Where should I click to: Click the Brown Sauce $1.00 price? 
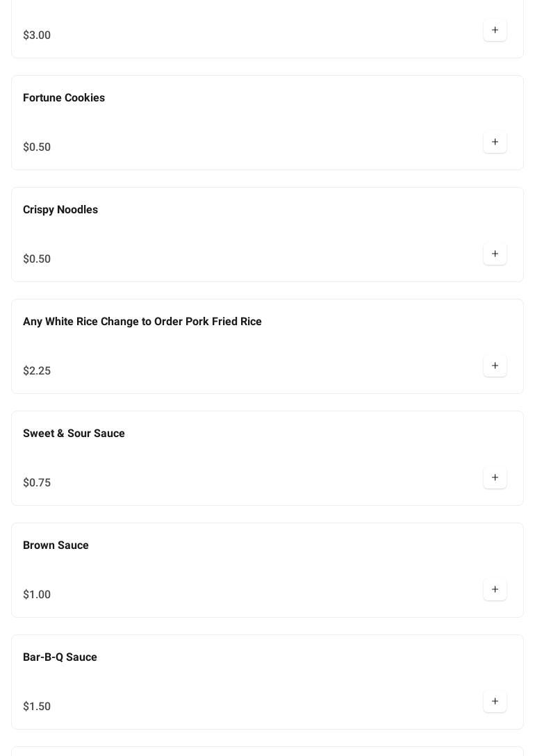pos(37,595)
